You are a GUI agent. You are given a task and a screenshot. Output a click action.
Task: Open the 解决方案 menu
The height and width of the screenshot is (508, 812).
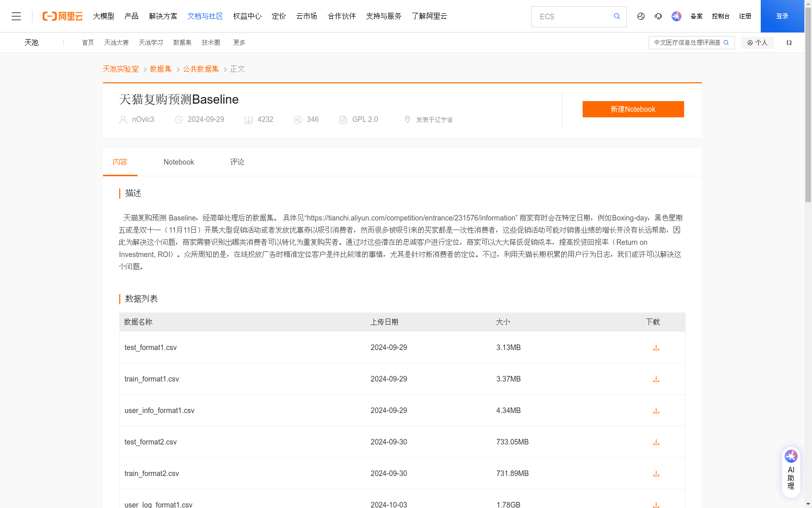(163, 16)
